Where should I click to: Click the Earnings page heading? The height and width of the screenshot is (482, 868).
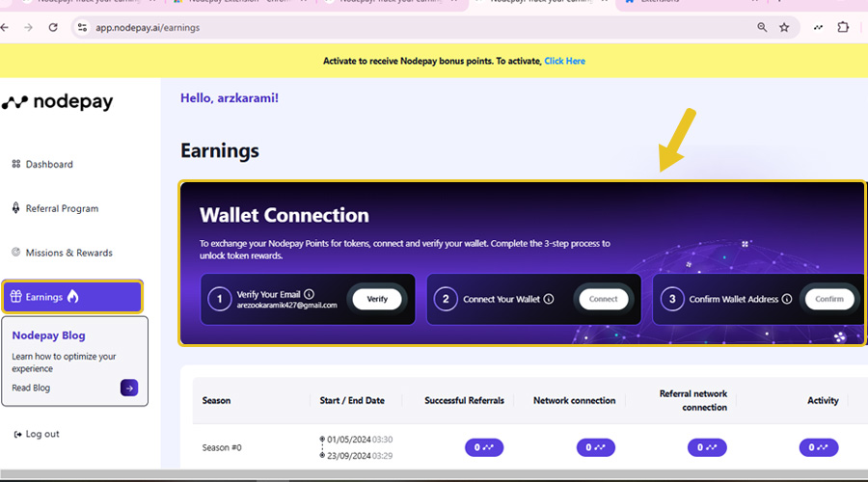220,150
